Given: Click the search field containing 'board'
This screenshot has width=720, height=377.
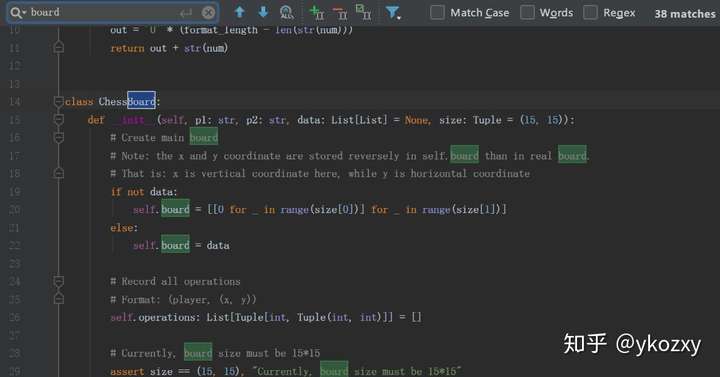Looking at the screenshot, I should click(112, 12).
